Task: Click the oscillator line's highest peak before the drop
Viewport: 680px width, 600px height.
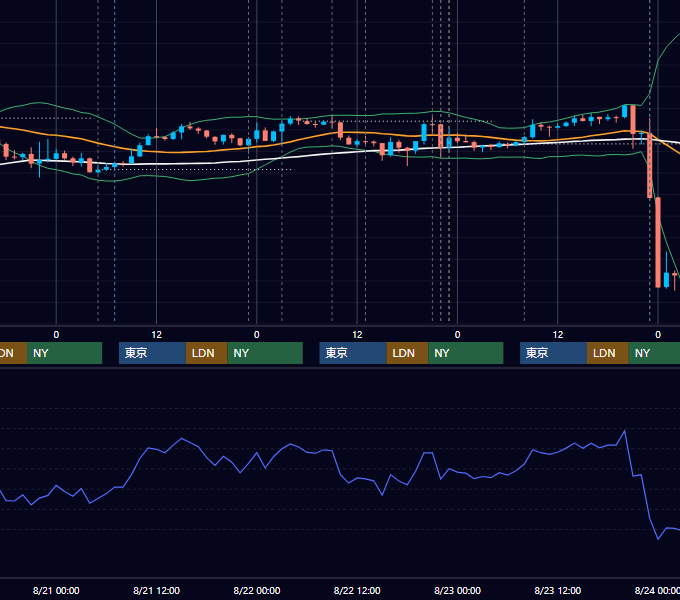Action: (x=624, y=431)
